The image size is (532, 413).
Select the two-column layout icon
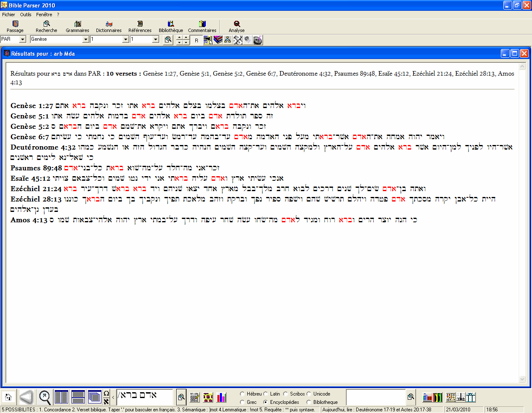[62, 397]
